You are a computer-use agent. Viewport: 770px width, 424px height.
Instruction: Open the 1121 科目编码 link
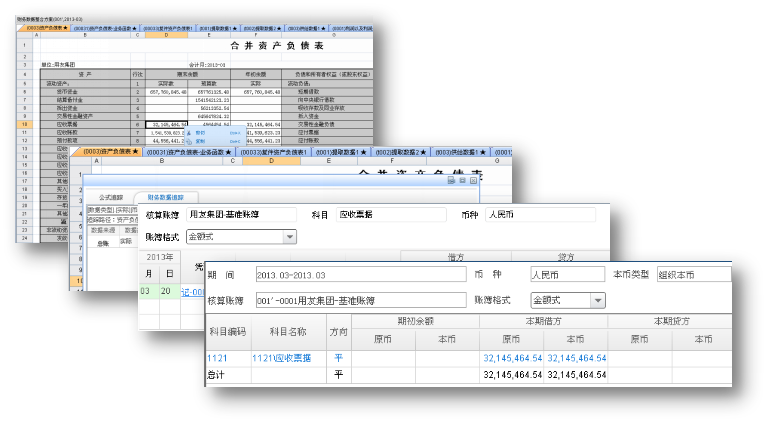218,357
